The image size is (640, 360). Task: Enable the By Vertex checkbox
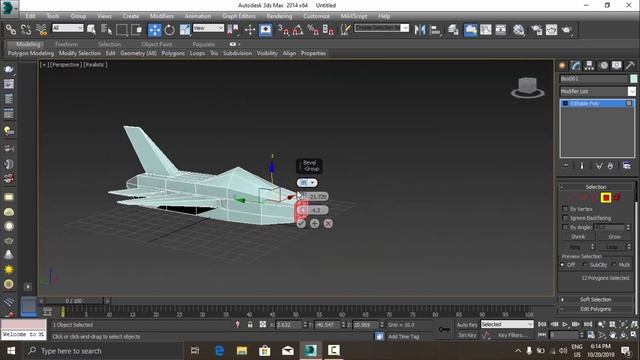point(565,209)
